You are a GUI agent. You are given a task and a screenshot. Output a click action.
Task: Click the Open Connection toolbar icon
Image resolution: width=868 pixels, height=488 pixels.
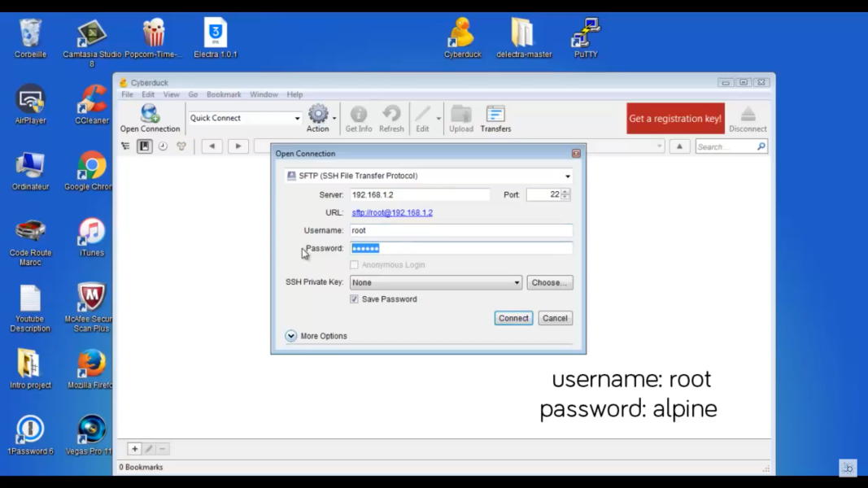tap(150, 118)
